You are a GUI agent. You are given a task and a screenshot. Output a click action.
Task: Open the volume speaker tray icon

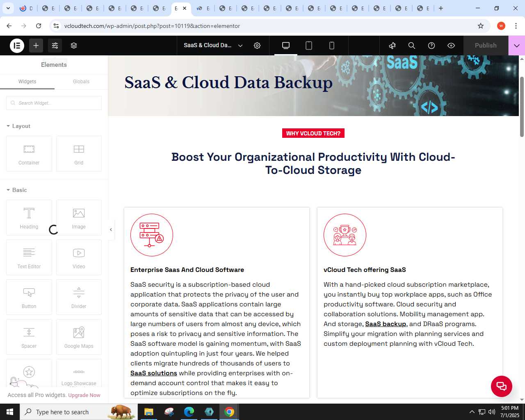pos(492,412)
